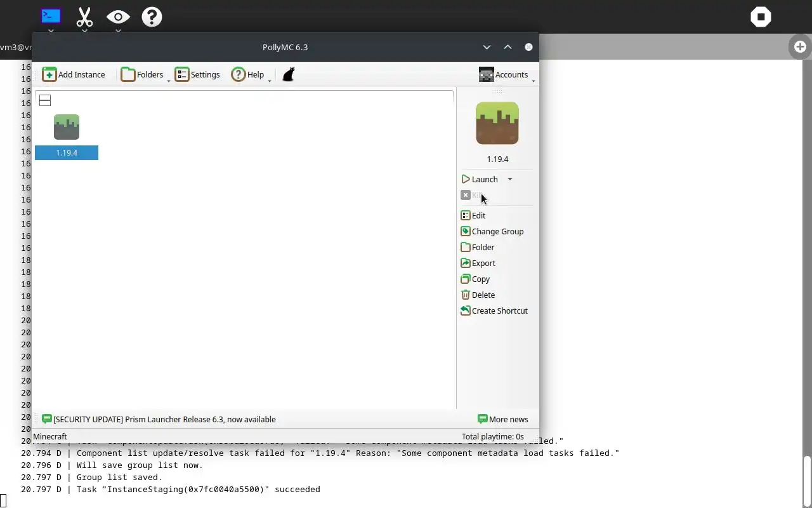The width and height of the screenshot is (812, 508).
Task: Launch the 1.19.4 instance
Action: pos(480,179)
